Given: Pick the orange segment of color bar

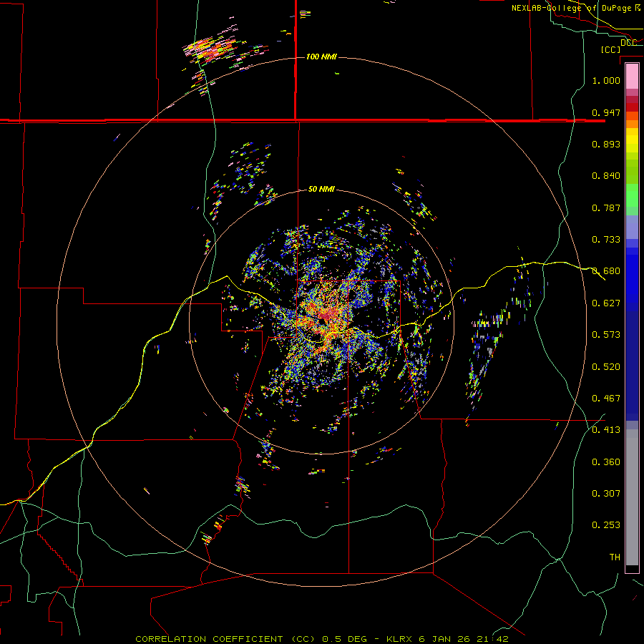Looking at the screenshot, I should coord(632,120).
